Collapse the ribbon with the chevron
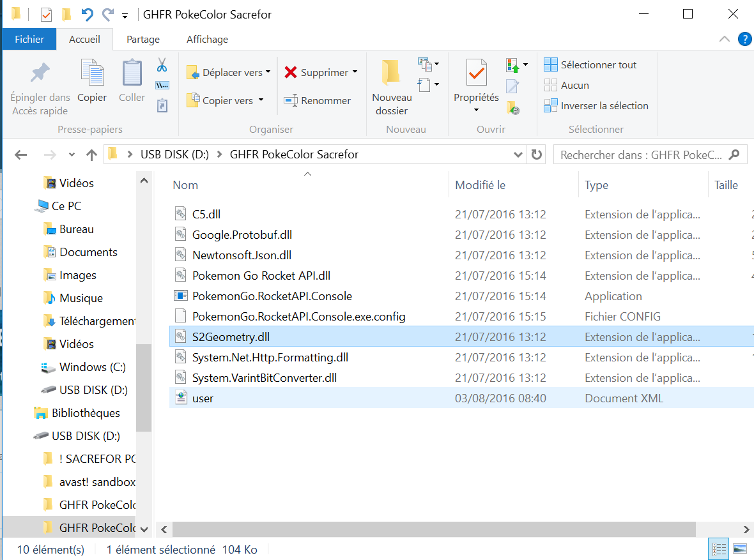Viewport: 754px width, 560px height. [x=724, y=40]
